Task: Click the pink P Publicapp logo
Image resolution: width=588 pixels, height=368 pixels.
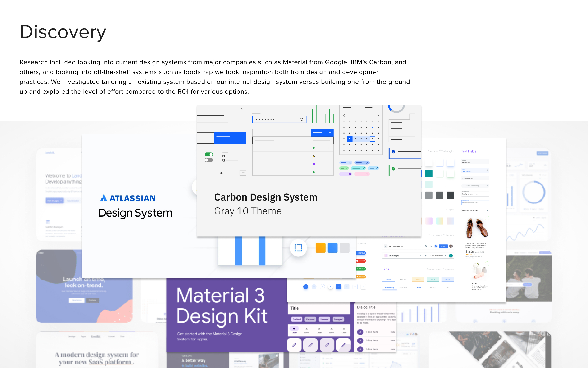Action: point(386,256)
